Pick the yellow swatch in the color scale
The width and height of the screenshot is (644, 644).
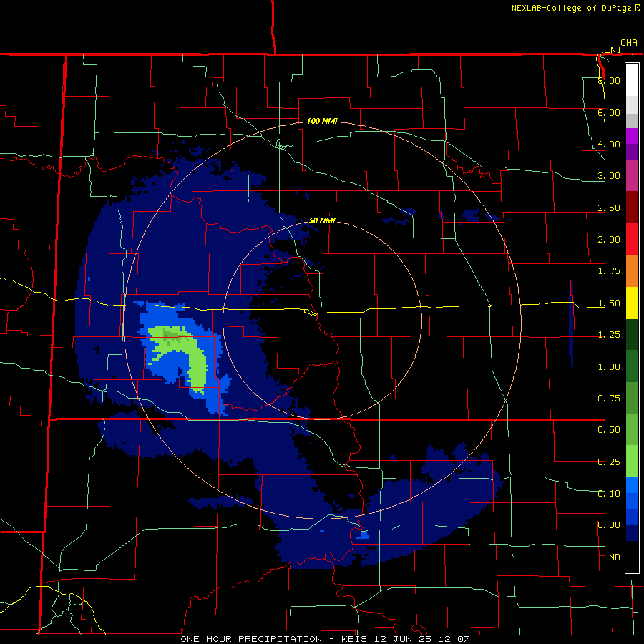click(x=632, y=303)
